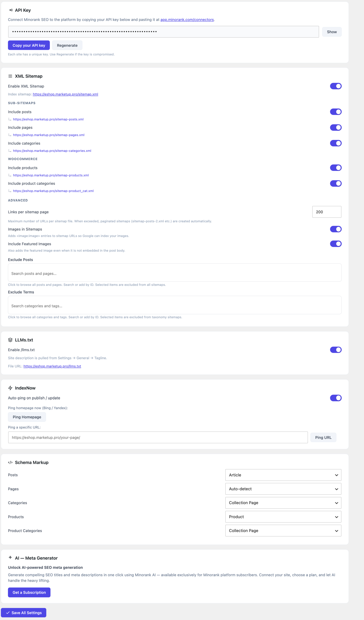Turn off Auto-ping on publish / update
Screen dimensions: 364x620
336,398
